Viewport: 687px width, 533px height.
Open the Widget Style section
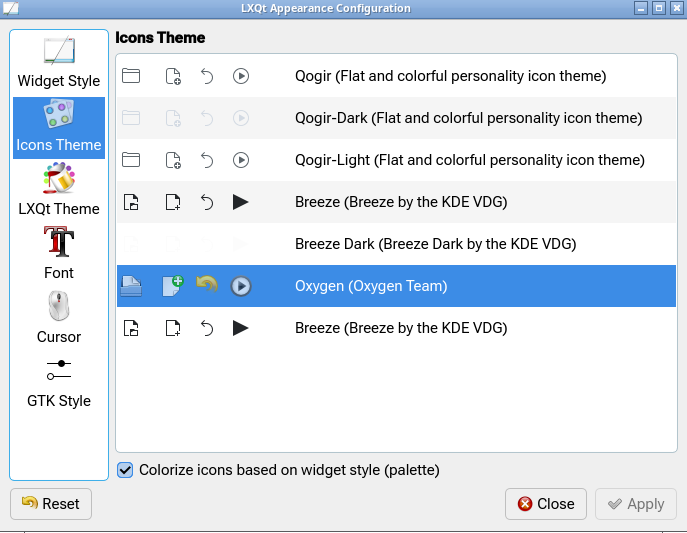pyautogui.click(x=59, y=63)
